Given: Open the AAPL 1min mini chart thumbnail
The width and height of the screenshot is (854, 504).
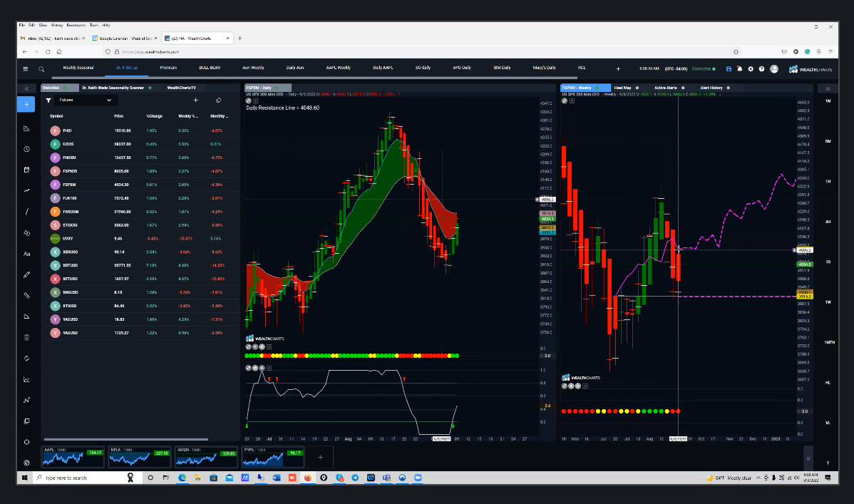Looking at the screenshot, I should [73, 457].
